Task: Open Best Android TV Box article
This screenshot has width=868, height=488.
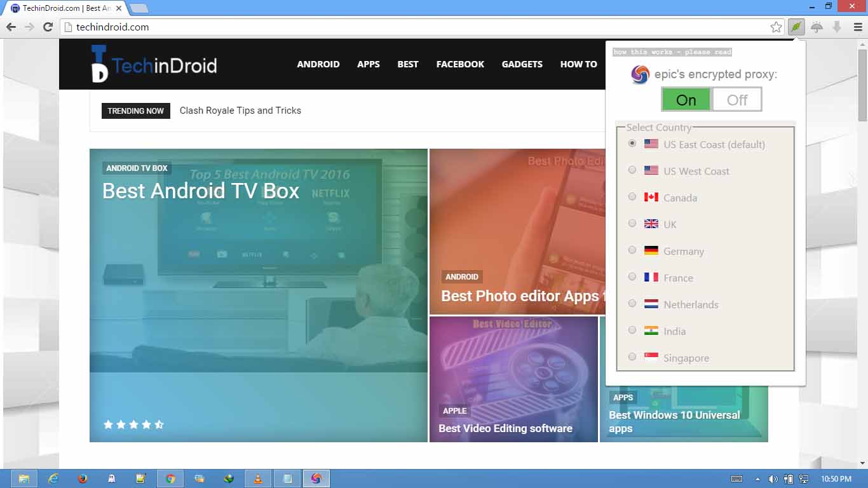Action: click(x=201, y=191)
